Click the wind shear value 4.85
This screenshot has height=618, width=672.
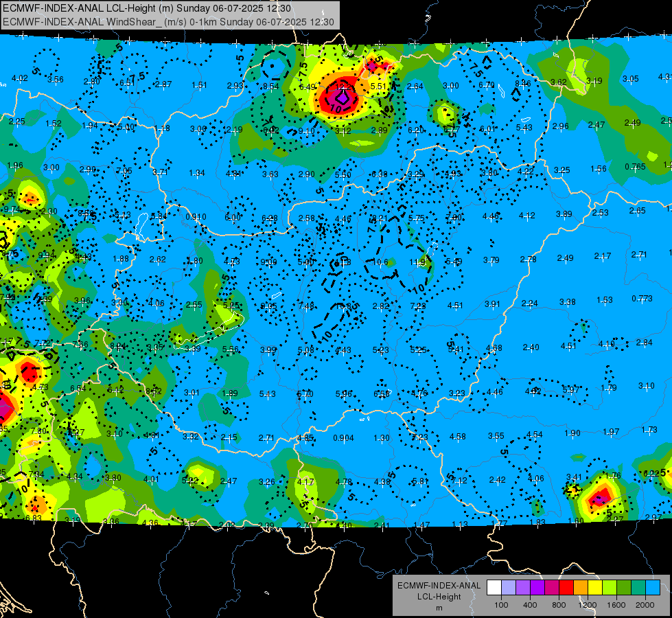[305, 438]
